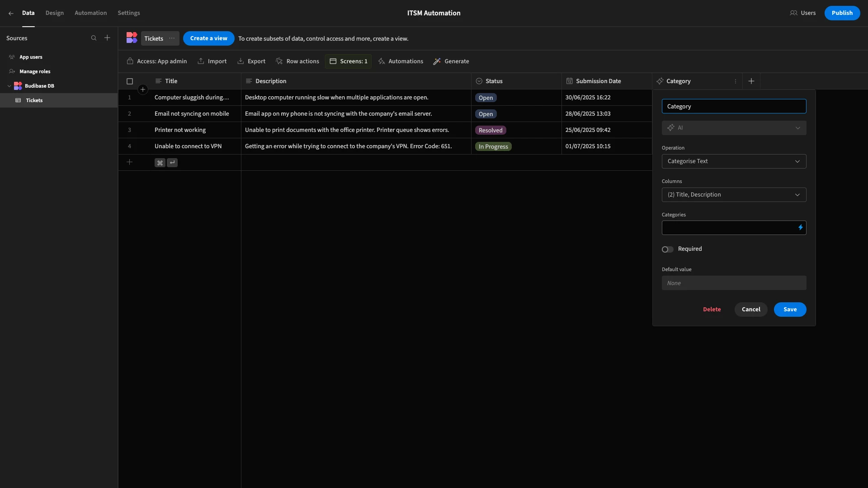The image size is (868, 488).
Task: Click the Users icon in header
Action: click(x=793, y=13)
